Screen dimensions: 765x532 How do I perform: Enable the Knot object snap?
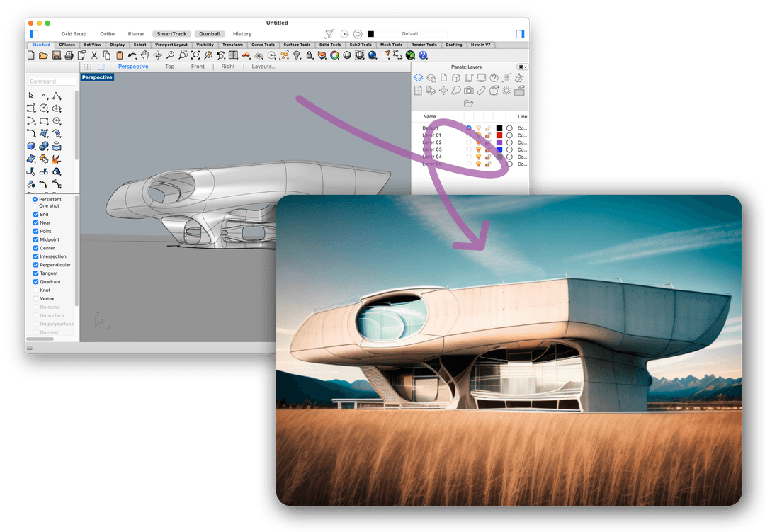coord(36,290)
